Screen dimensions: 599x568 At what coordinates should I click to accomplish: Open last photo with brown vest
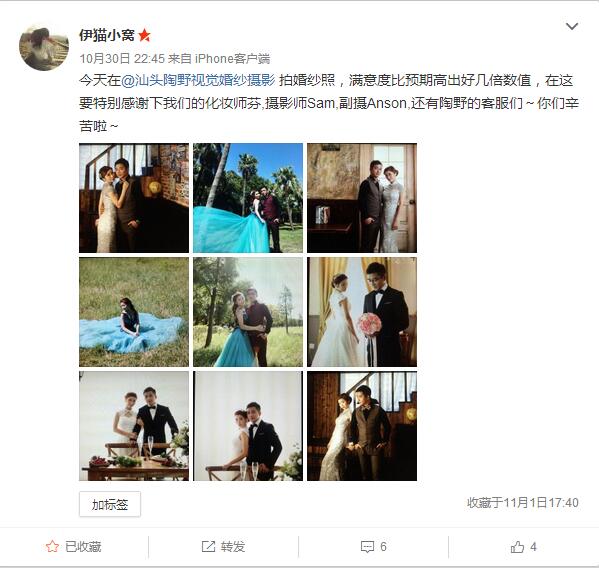click(x=362, y=426)
